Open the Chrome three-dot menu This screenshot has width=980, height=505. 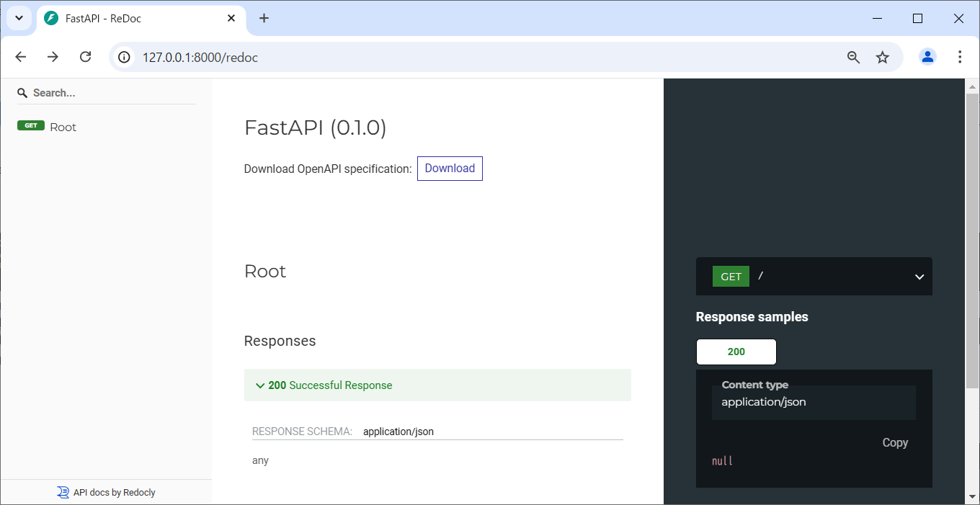click(960, 56)
